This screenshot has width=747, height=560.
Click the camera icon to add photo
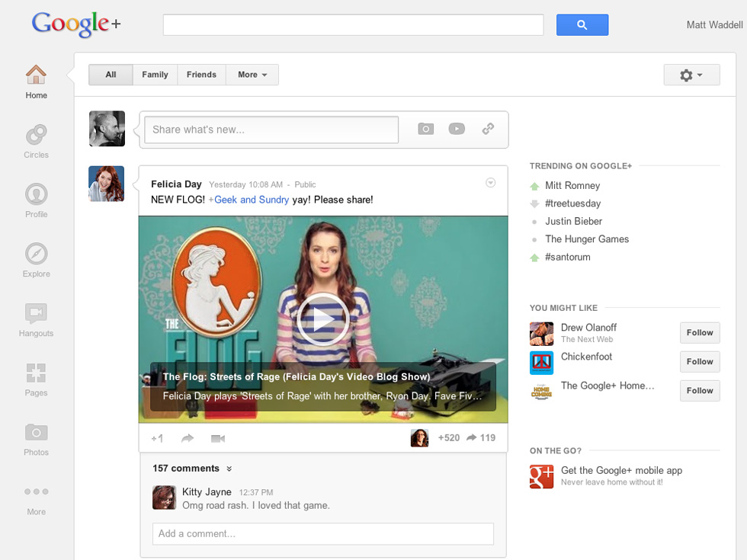point(425,129)
